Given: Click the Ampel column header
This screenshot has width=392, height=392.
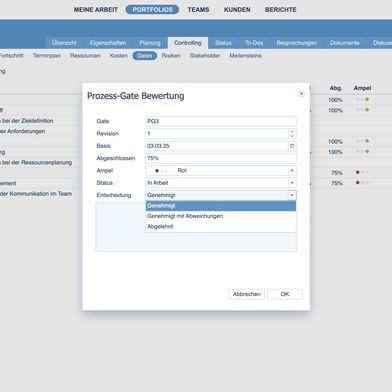Looking at the screenshot, I should tap(362, 88).
